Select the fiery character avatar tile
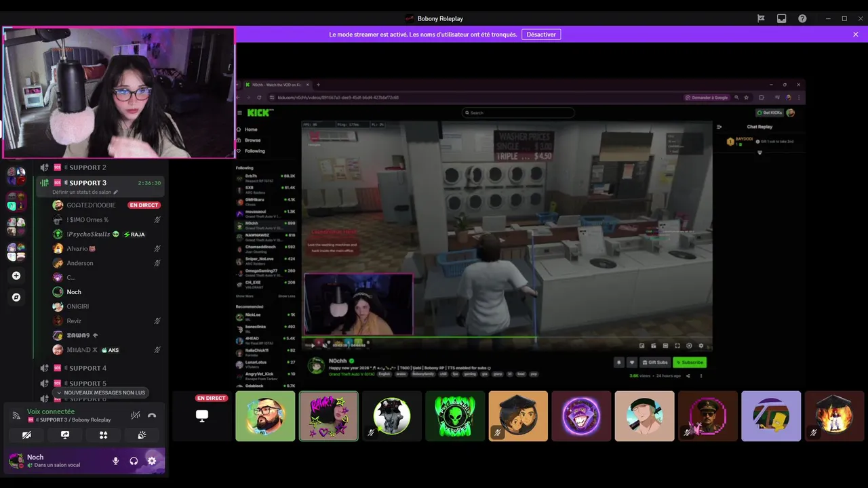This screenshot has width=868, height=488. [834, 416]
